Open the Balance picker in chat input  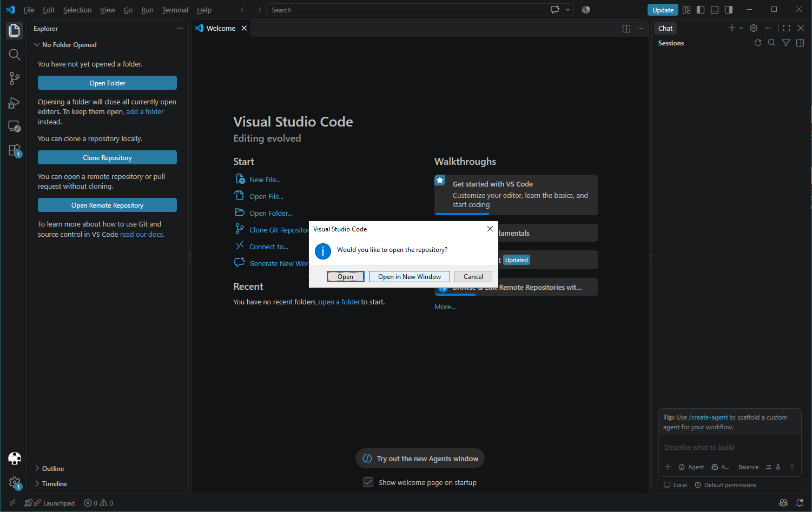749,467
